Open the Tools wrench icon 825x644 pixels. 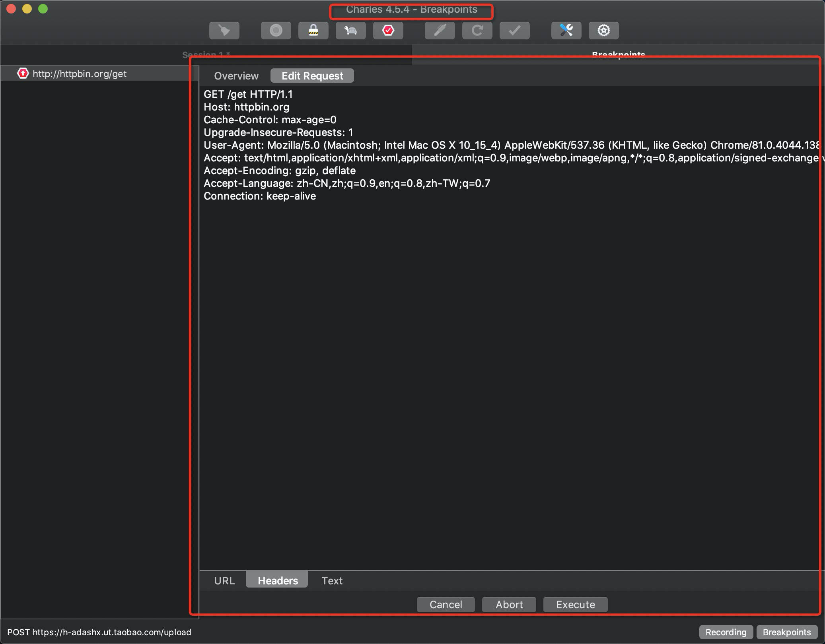point(566,31)
